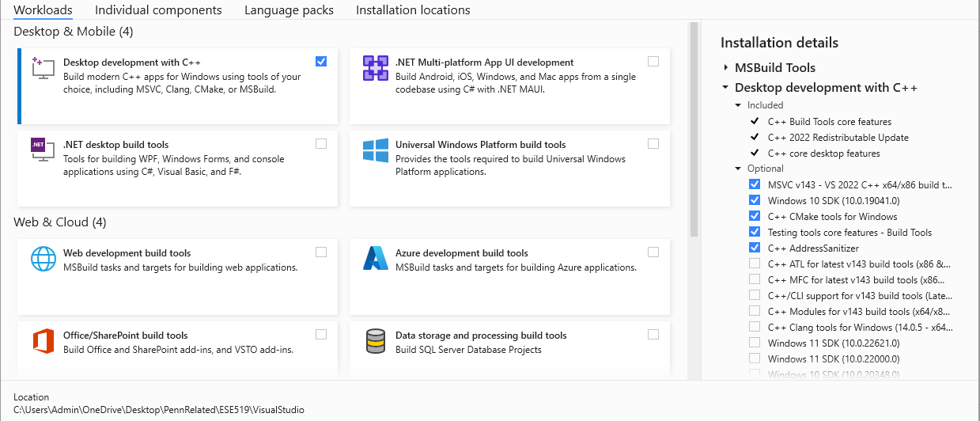Screen dimensions: 980x421
Task: Click the Data storage database icon
Action: click(x=375, y=341)
